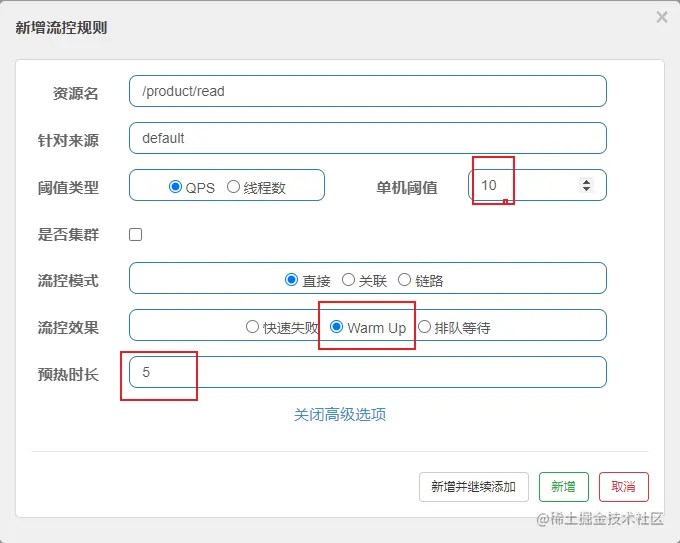Image resolution: width=680 pixels, height=543 pixels.
Task: Toggle the 是否集群 checkbox
Action: point(135,235)
